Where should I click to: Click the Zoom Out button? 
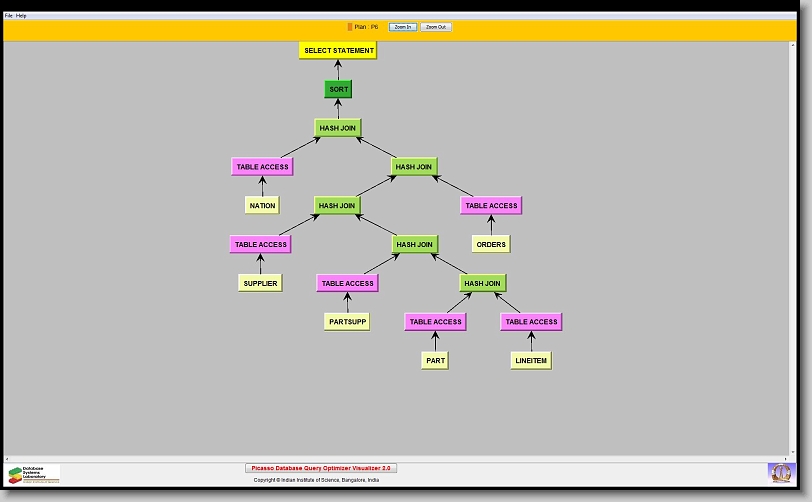[436, 27]
